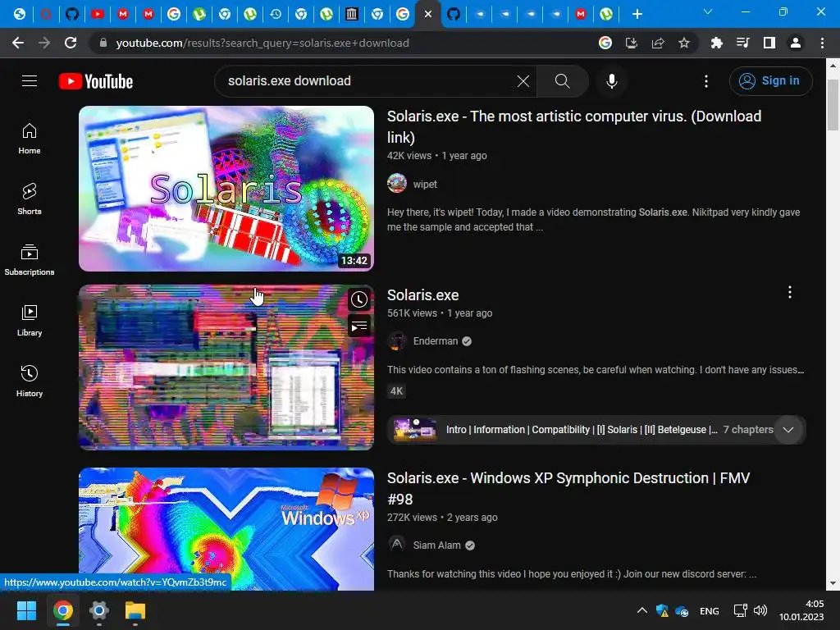Image resolution: width=840 pixels, height=630 pixels.
Task: Toggle the Chrome side panel icon
Action: click(769, 43)
